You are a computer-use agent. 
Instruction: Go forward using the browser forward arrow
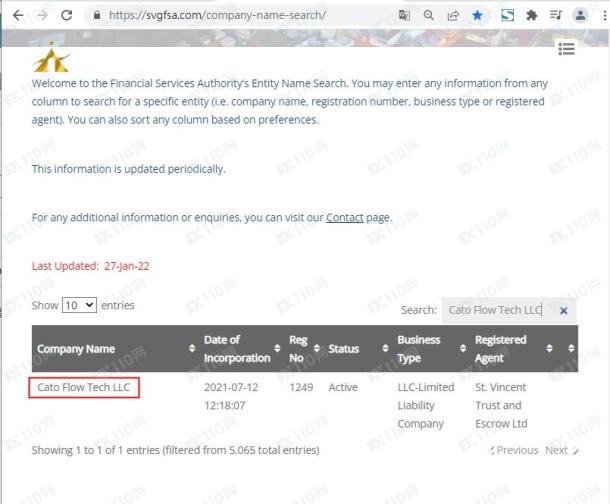[x=42, y=15]
